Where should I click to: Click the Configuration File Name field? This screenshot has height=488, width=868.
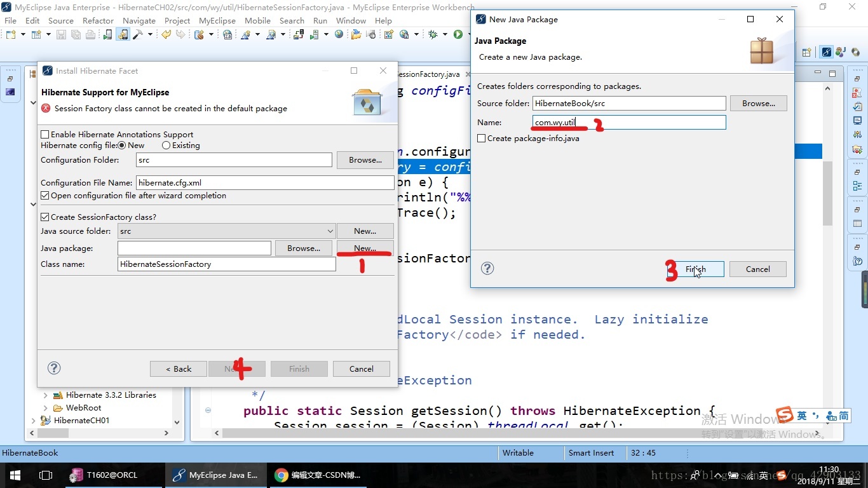point(265,182)
